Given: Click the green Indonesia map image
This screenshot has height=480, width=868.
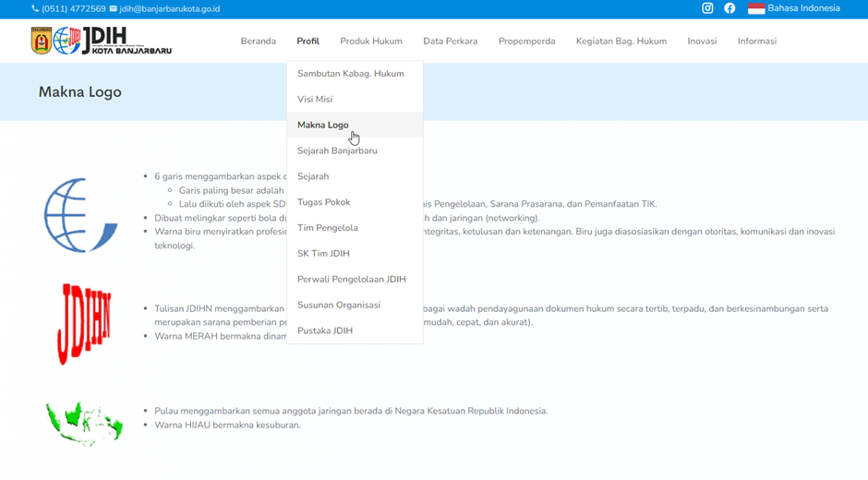Looking at the screenshot, I should (x=84, y=423).
